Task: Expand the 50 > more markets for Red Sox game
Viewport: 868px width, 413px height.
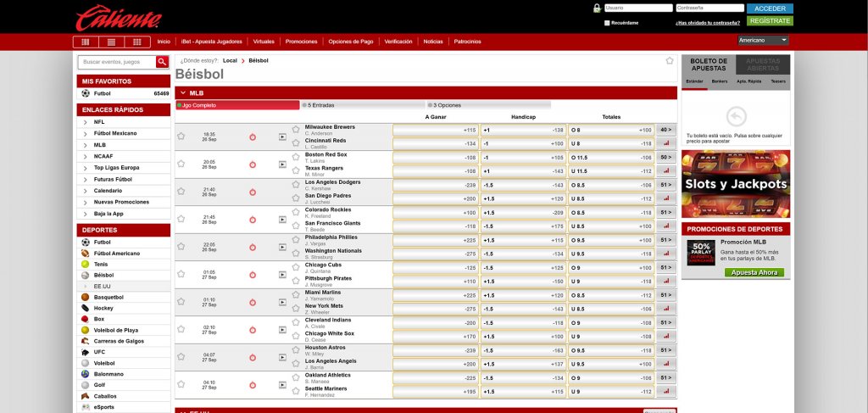Action: tap(666, 158)
